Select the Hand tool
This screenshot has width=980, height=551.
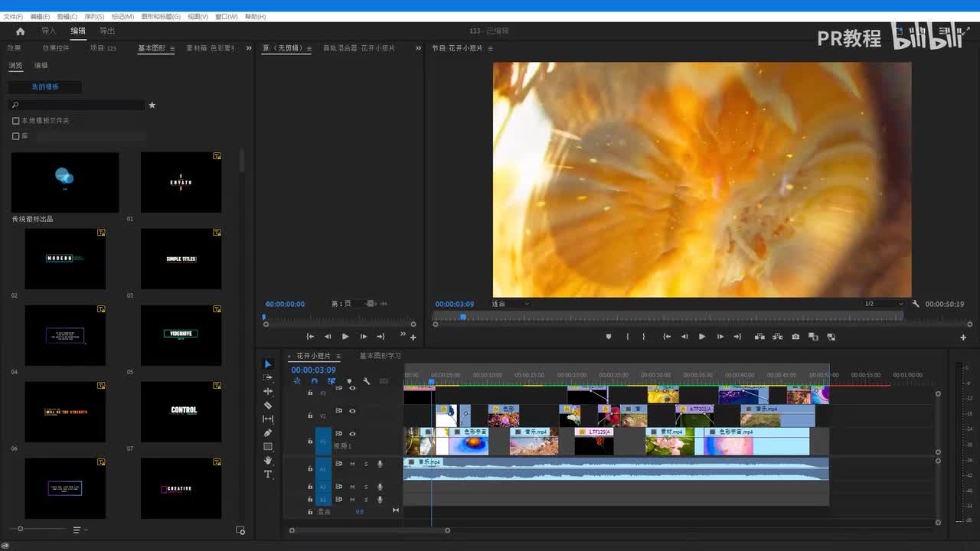[268, 461]
